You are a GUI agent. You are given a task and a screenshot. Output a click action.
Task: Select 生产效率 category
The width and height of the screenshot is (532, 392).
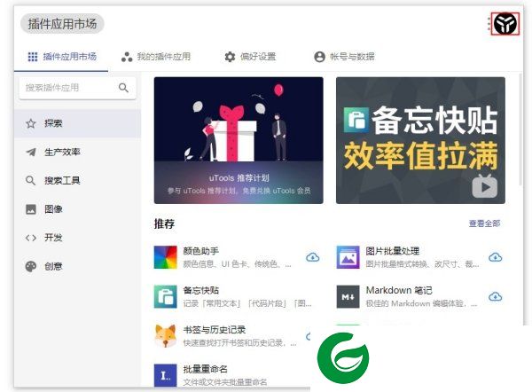click(77, 152)
